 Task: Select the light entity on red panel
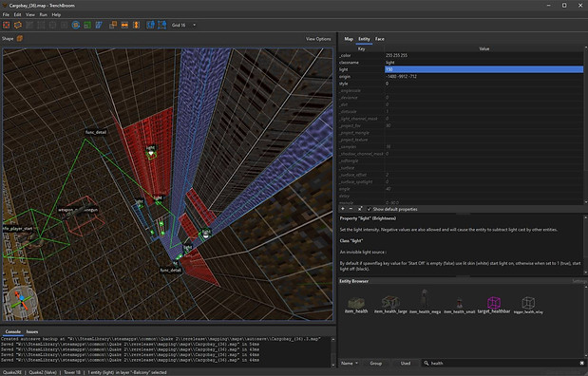tap(151, 152)
